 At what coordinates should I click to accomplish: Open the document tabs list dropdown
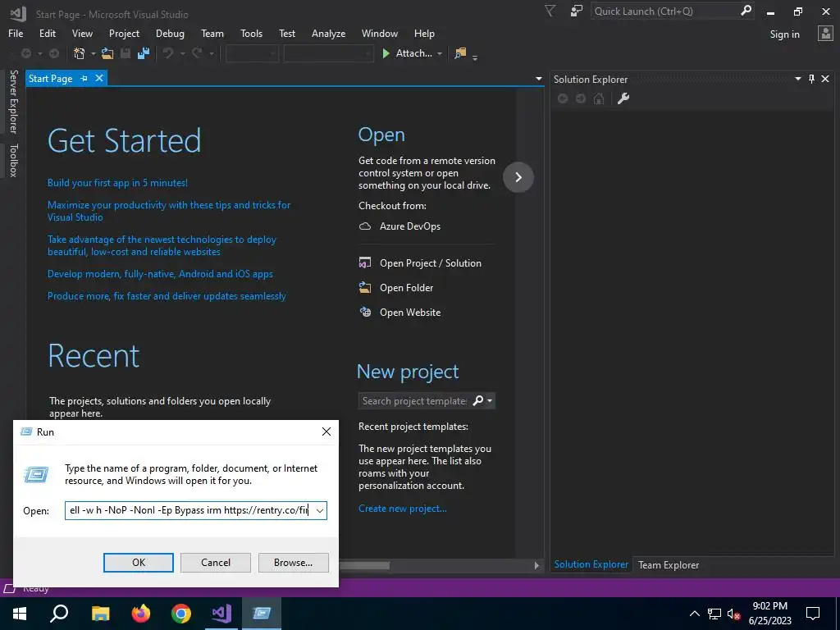(x=538, y=79)
